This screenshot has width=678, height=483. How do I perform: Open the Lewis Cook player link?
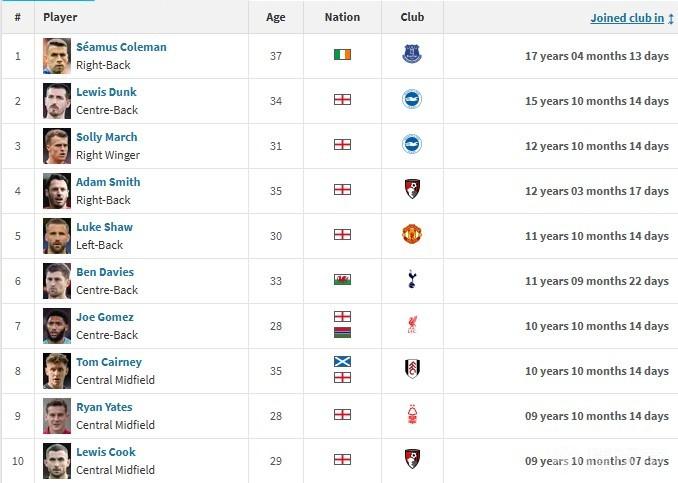click(106, 451)
